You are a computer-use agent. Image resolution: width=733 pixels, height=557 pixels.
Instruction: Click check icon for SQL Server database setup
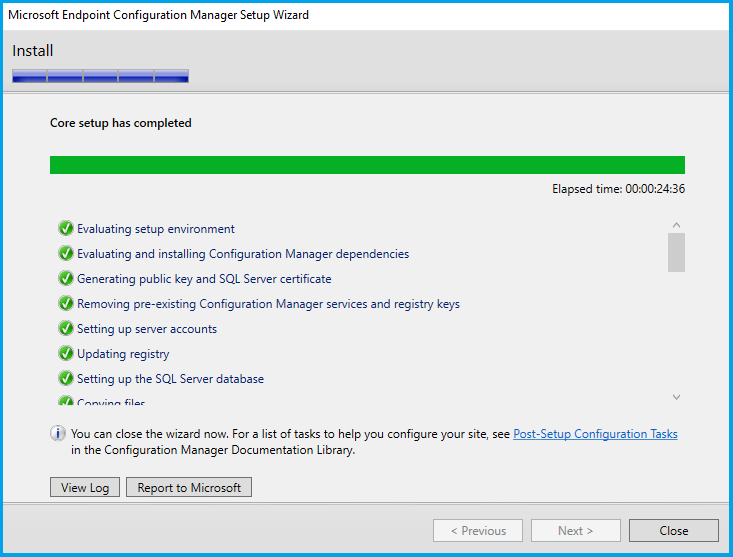pyautogui.click(x=66, y=379)
